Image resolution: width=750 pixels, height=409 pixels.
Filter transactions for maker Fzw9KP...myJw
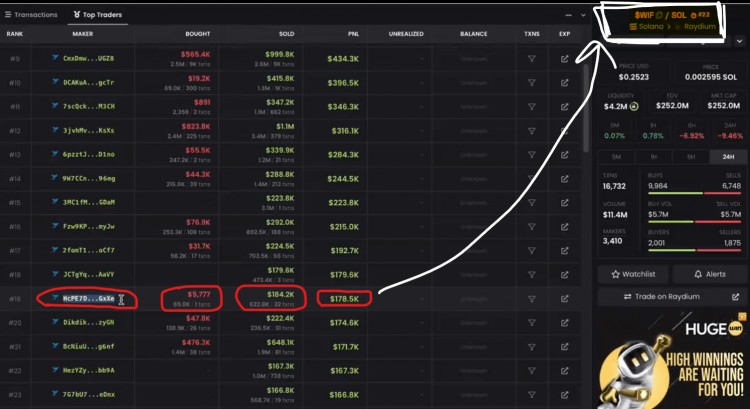[x=532, y=226]
